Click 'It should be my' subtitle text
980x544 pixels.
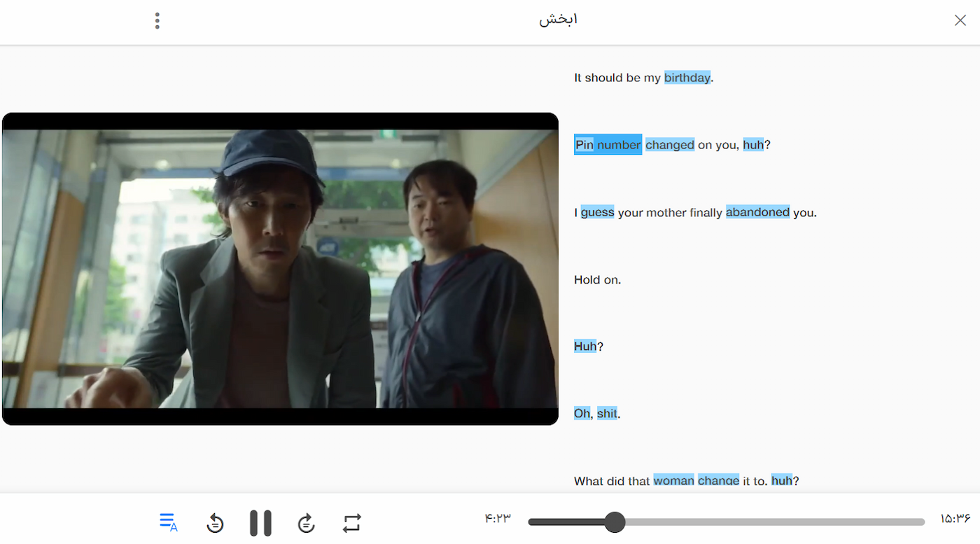(x=617, y=78)
